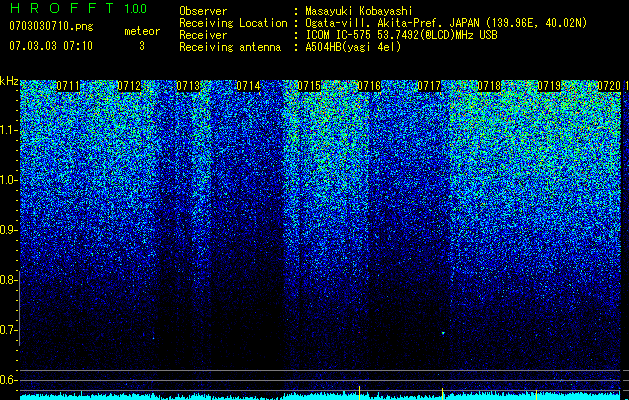629x400 pixels.
Task: Click the 0711 time marker
Action: click(68, 86)
